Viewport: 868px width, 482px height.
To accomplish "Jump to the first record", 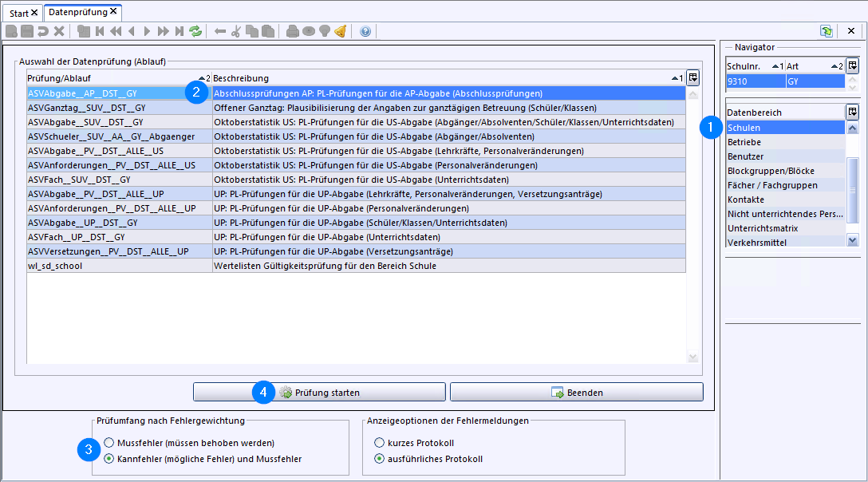I will [x=100, y=31].
